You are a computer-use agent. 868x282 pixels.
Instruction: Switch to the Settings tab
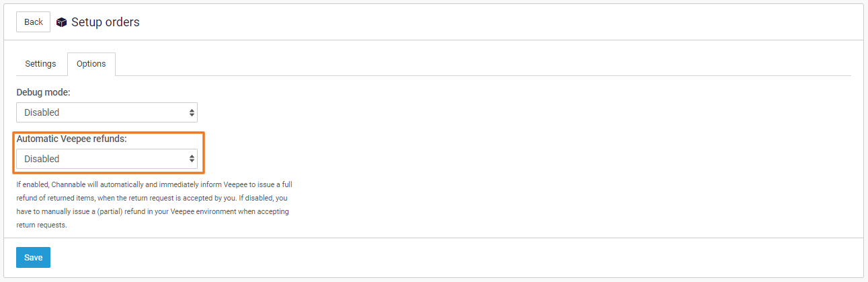point(40,64)
